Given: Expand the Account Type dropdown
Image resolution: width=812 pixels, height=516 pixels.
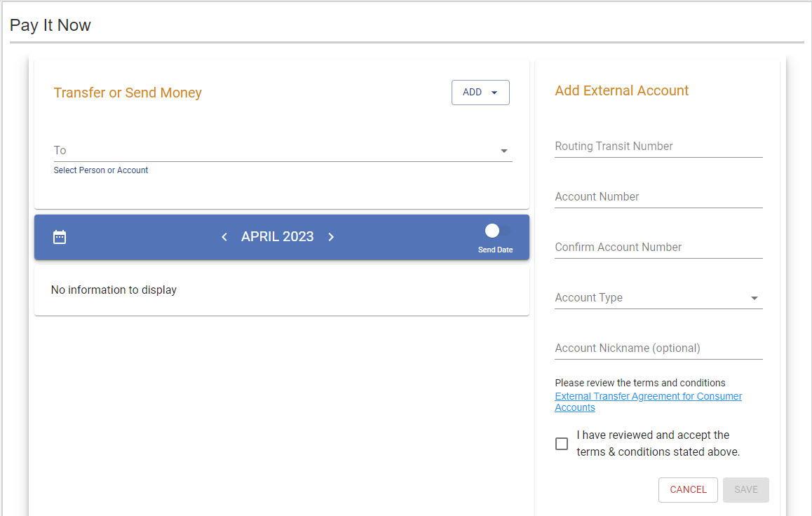Looking at the screenshot, I should point(658,298).
